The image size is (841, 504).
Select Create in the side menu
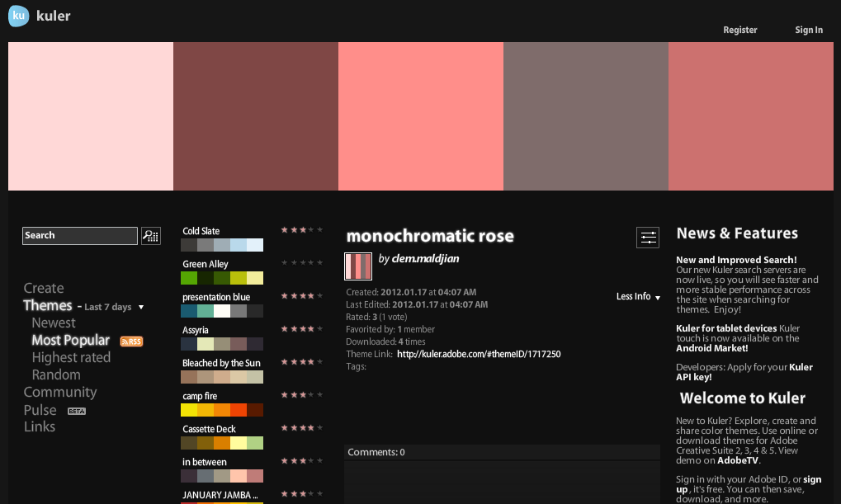(44, 288)
